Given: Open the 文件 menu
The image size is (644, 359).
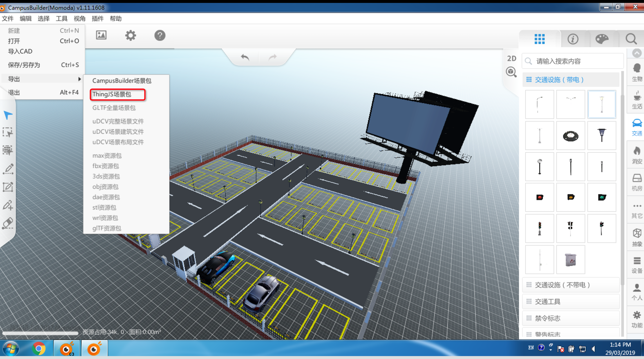Looking at the screenshot, I should pyautogui.click(x=8, y=19).
